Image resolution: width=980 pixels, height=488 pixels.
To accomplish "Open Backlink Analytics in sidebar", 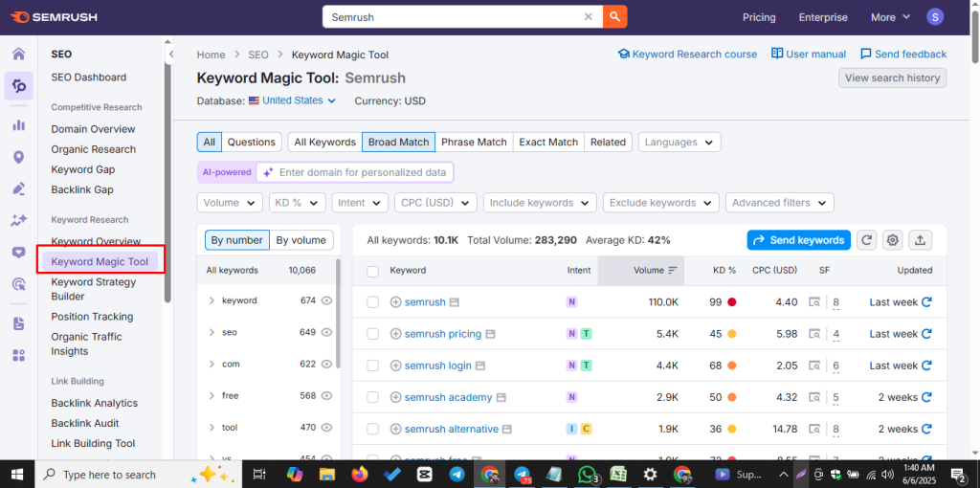I will (95, 403).
